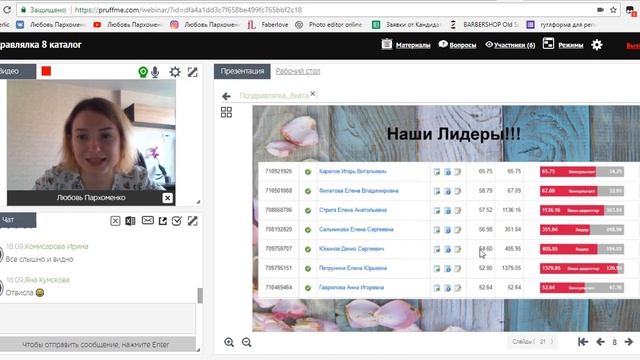
Task: Expand the video panel to fullscreen
Action: [193, 72]
